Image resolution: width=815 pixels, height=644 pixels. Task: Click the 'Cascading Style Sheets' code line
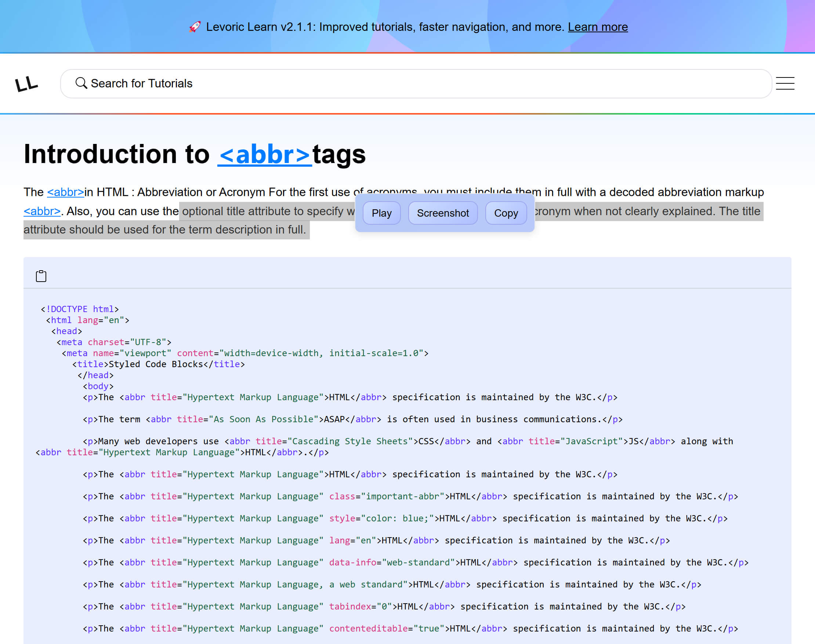tap(384, 446)
